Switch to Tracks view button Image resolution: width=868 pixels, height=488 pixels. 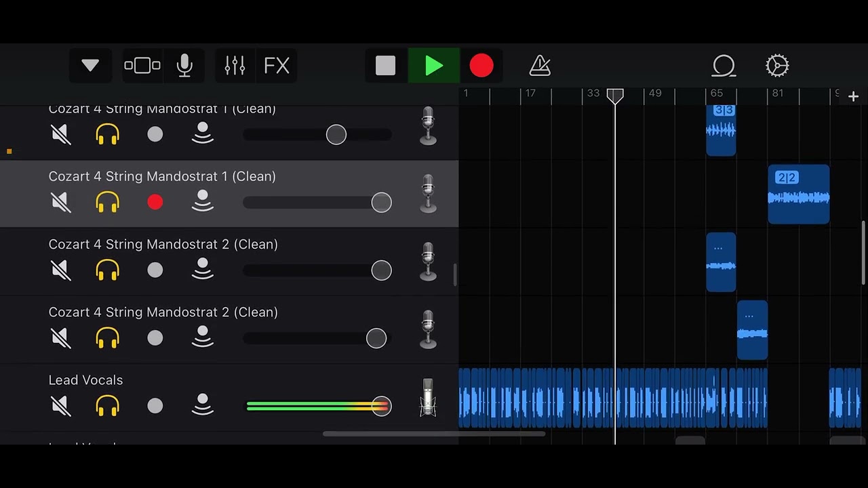pos(142,66)
